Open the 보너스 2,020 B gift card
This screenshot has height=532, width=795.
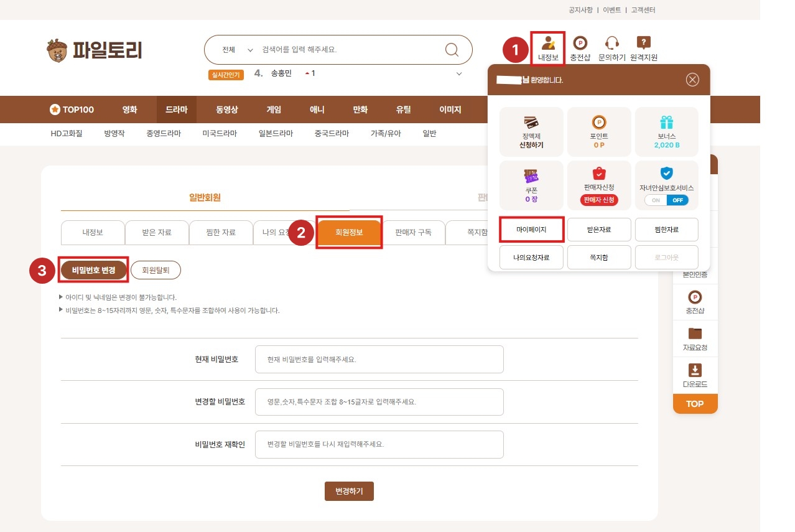(667, 132)
